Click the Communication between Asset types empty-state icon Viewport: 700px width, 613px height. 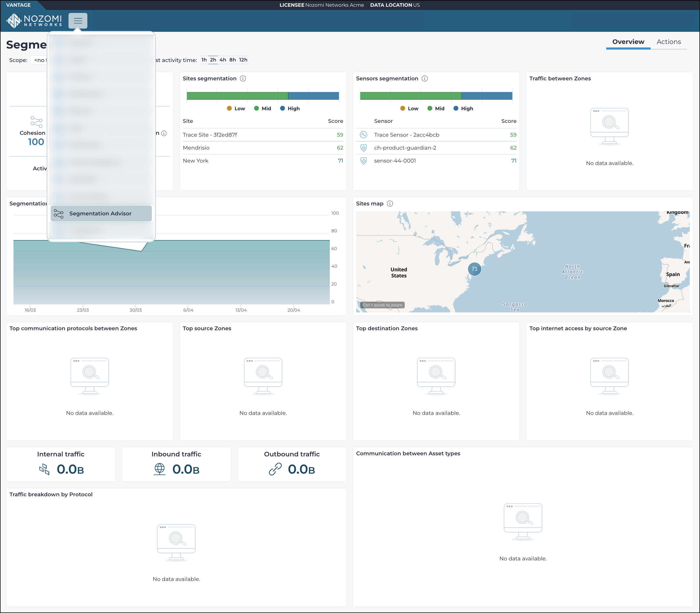[x=523, y=522]
